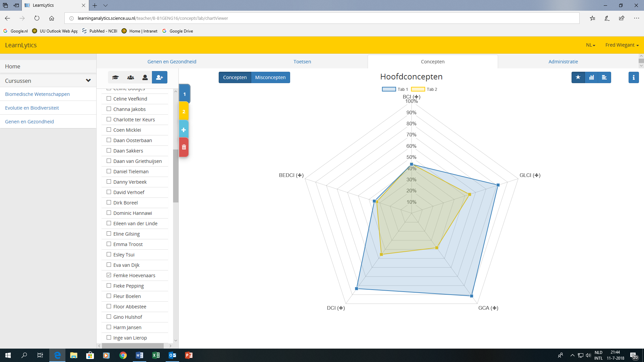Image resolution: width=644 pixels, height=362 pixels.
Task: Add a new tab with plus button
Action: 184,130
